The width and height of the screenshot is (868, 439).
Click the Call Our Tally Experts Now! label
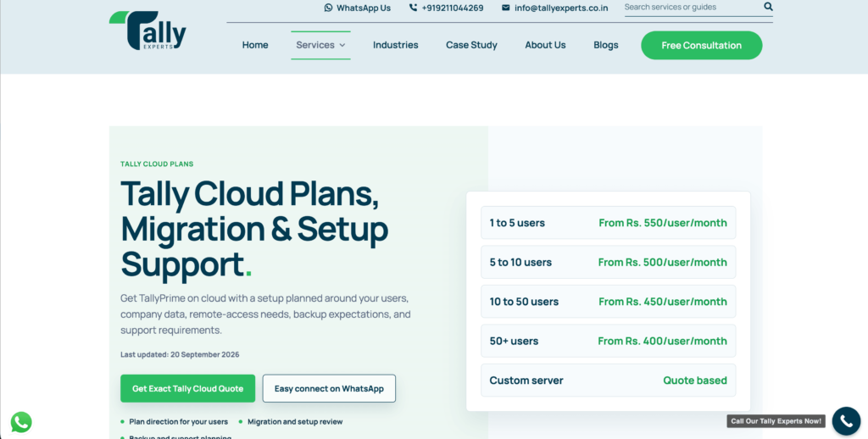[776, 421]
